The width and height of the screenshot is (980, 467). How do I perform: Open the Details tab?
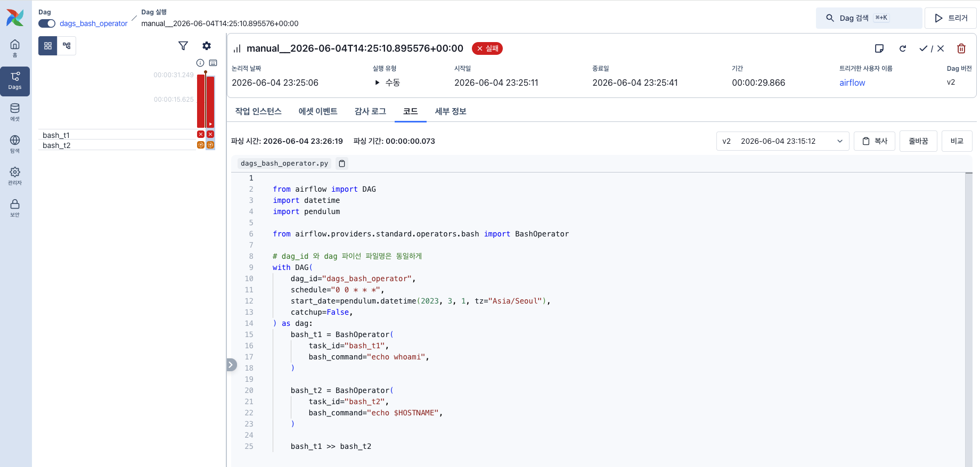451,111
